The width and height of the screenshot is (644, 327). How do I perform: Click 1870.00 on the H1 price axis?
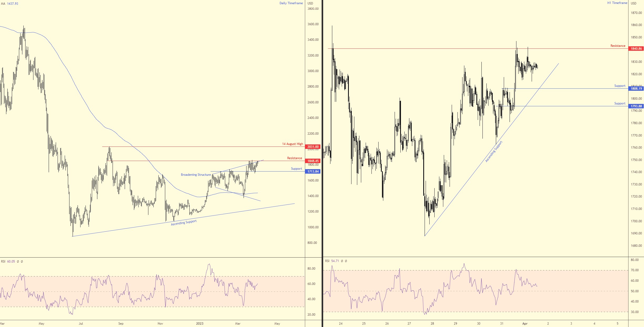pyautogui.click(x=636, y=13)
